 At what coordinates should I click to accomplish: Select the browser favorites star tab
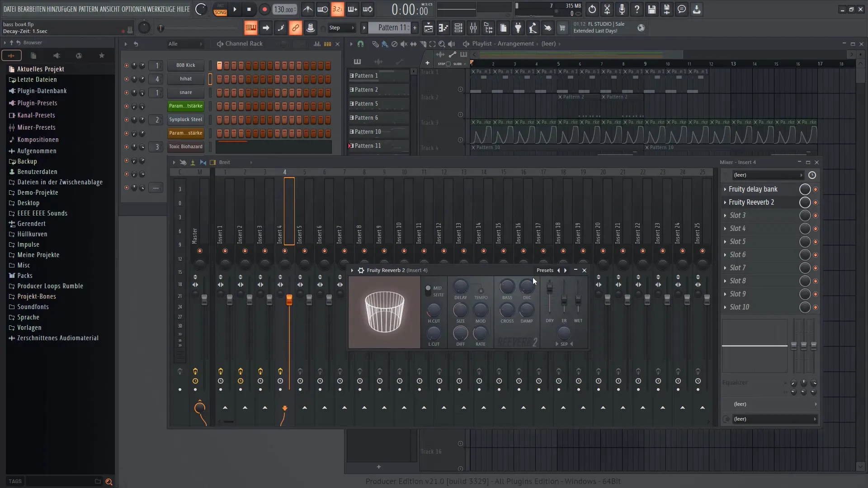pyautogui.click(x=102, y=56)
